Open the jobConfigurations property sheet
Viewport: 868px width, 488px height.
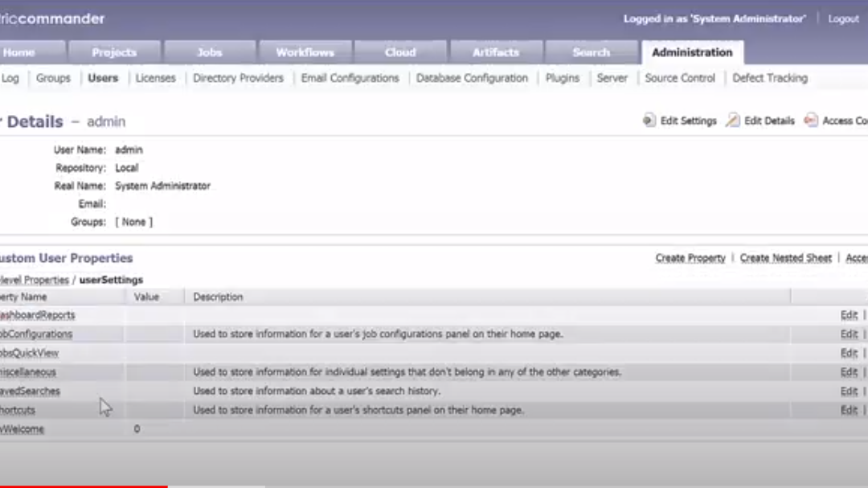click(x=36, y=334)
